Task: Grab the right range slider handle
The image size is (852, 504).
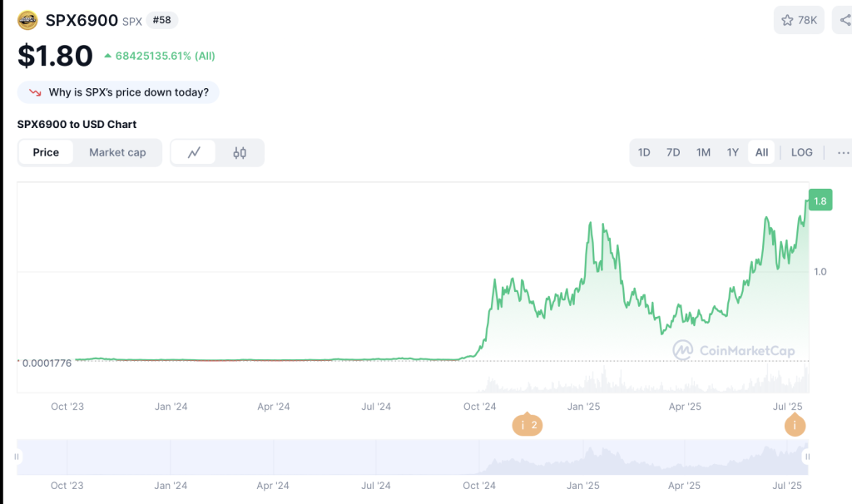Action: [807, 457]
